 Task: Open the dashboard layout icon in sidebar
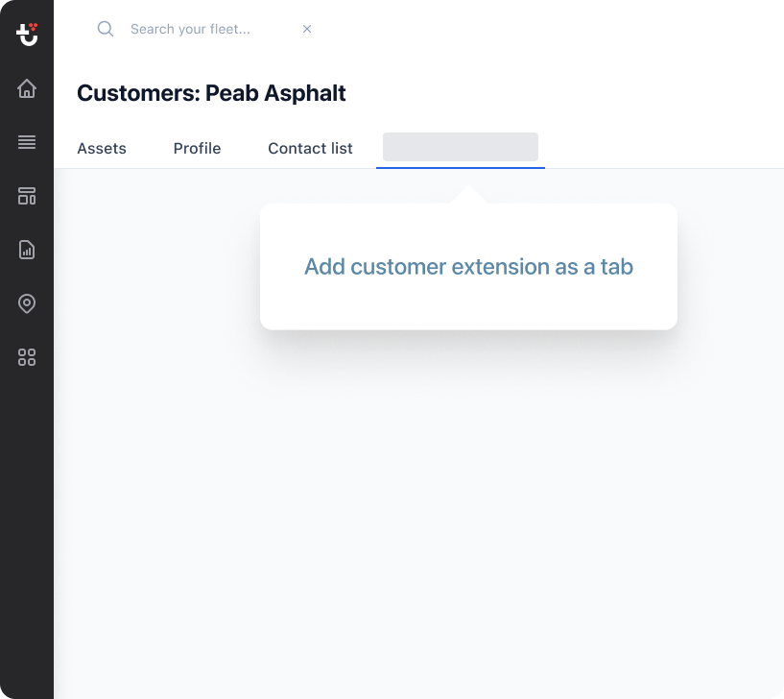click(x=27, y=197)
